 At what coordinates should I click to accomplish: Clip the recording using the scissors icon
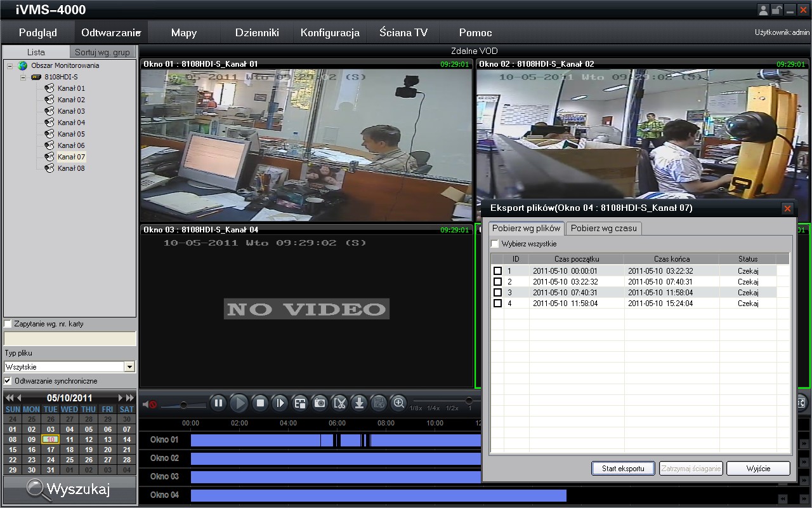point(340,403)
